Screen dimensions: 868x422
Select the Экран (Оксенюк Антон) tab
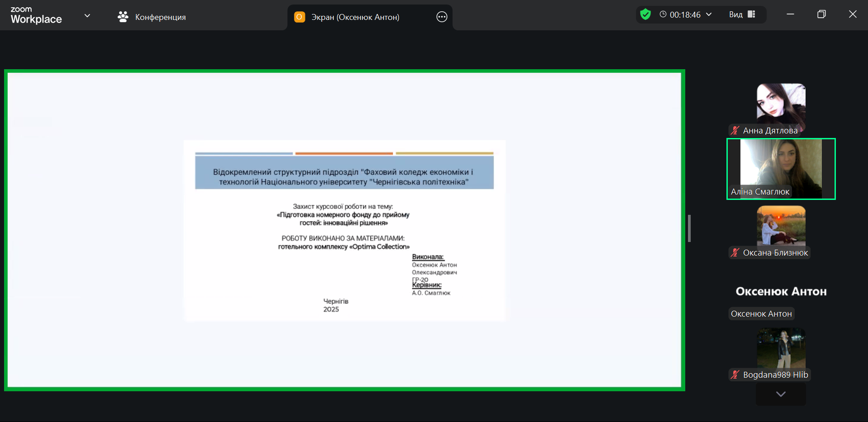[355, 17]
